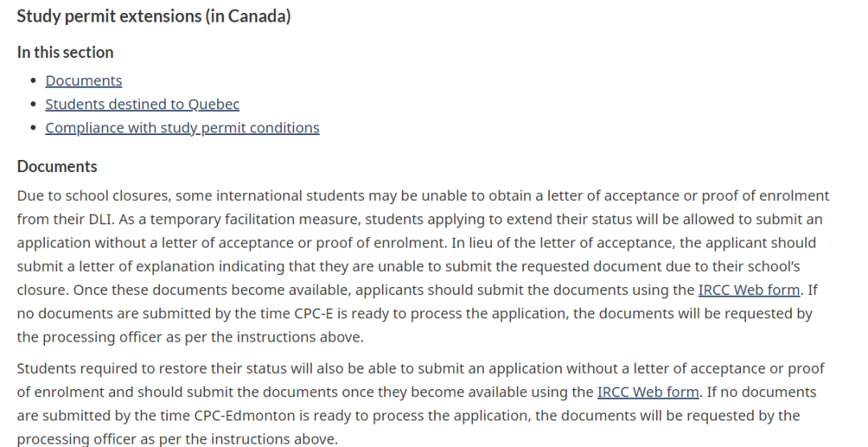Click the bold Documents section heading
Image resolution: width=868 pixels, height=447 pixels.
click(x=57, y=166)
